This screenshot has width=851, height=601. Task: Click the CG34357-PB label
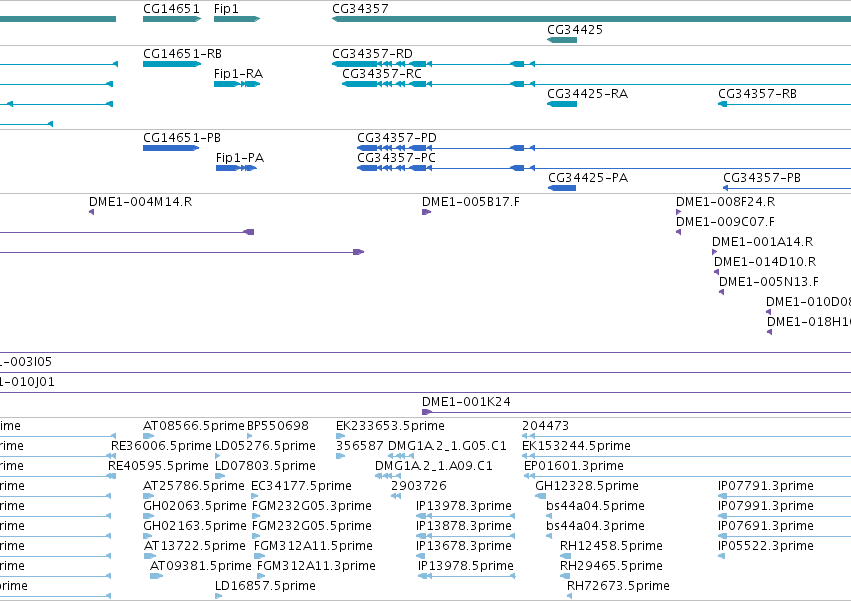pyautogui.click(x=761, y=178)
